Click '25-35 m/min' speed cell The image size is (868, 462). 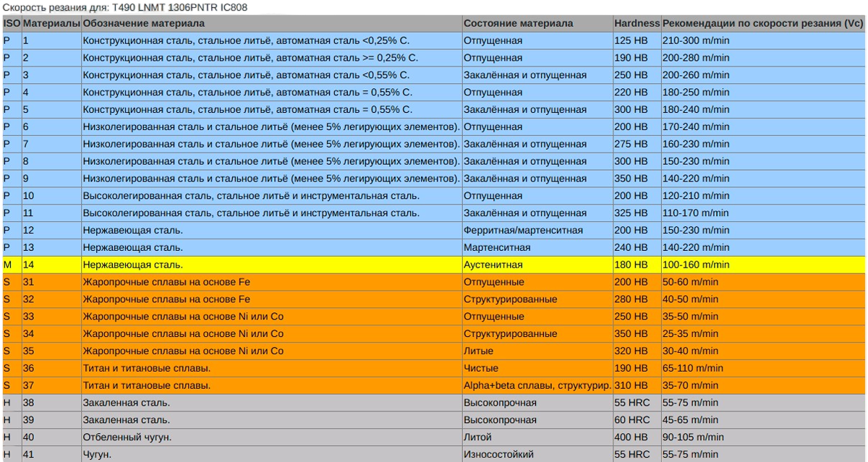pos(763,334)
